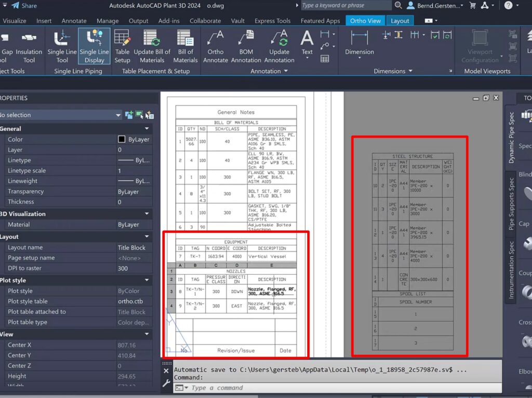Click the keyword search field
This screenshot has height=398, width=532.
tap(346, 5)
